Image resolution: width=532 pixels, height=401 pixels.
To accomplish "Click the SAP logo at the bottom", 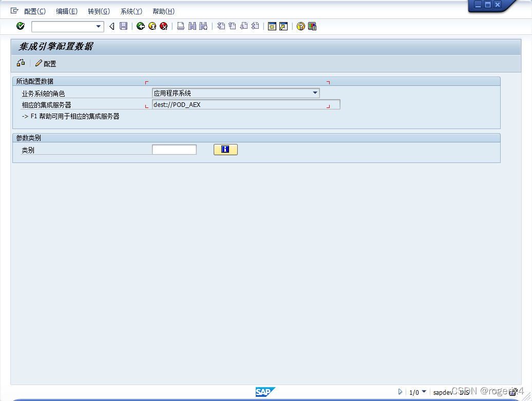I will pyautogui.click(x=265, y=392).
